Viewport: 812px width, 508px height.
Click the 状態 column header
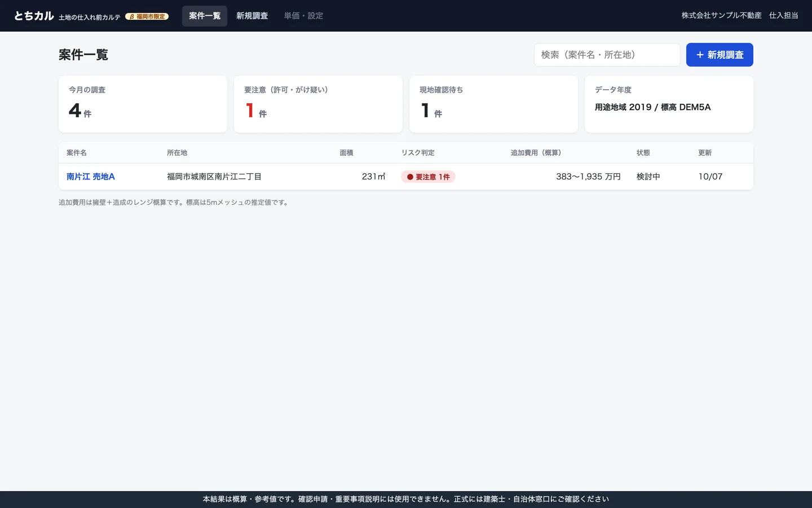pyautogui.click(x=643, y=153)
